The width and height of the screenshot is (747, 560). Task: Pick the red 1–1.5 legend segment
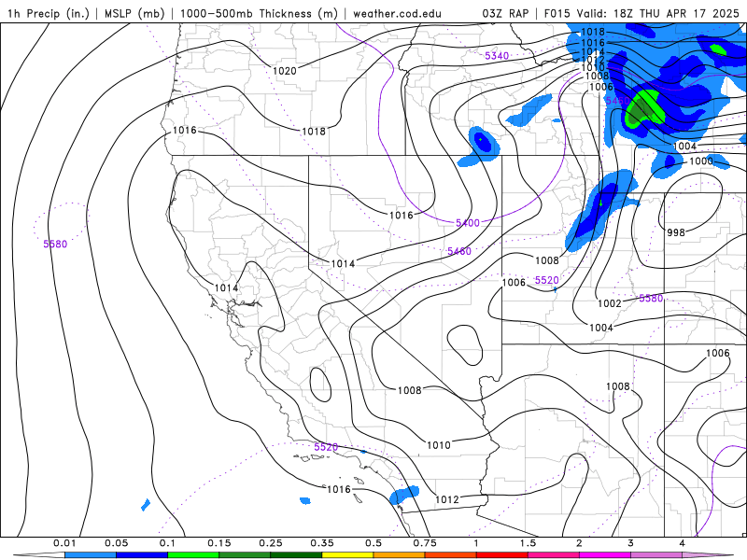click(502, 555)
